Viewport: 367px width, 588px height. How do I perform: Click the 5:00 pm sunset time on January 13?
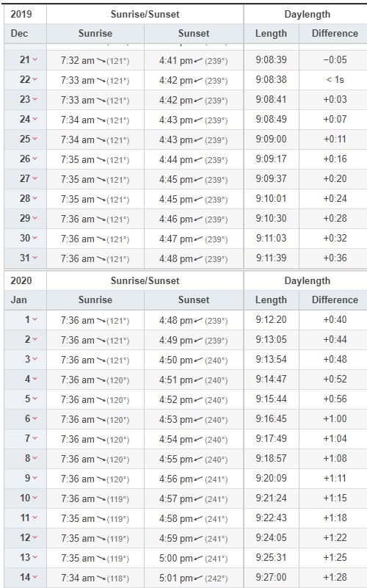click(x=176, y=558)
